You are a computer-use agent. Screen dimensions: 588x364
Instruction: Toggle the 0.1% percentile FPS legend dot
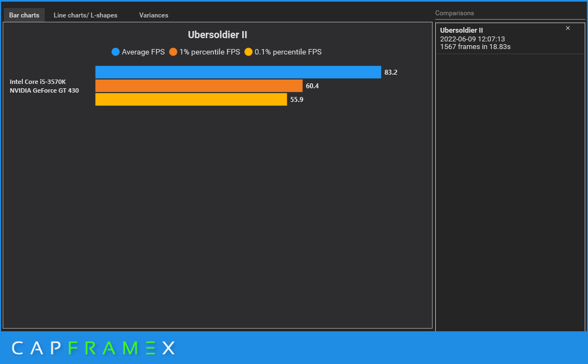(248, 52)
